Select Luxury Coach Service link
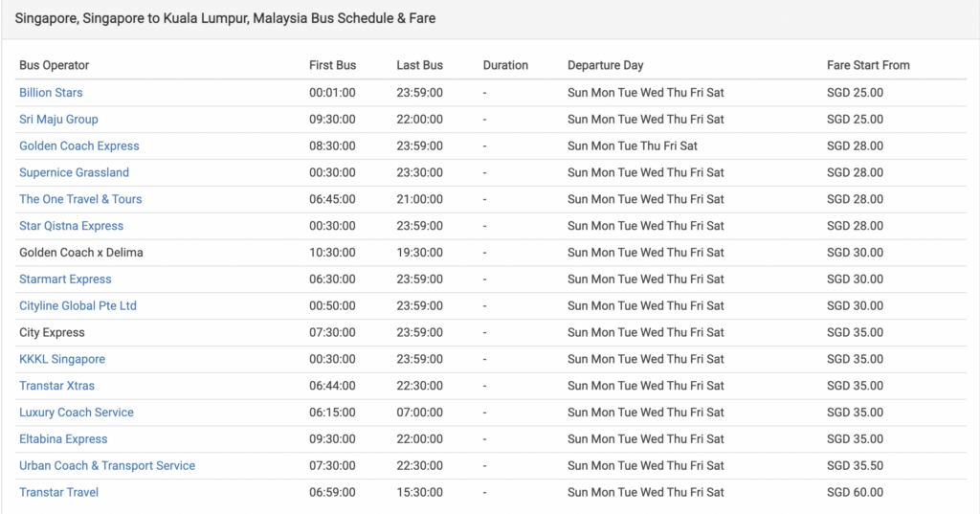This screenshot has width=980, height=514. pos(77,413)
